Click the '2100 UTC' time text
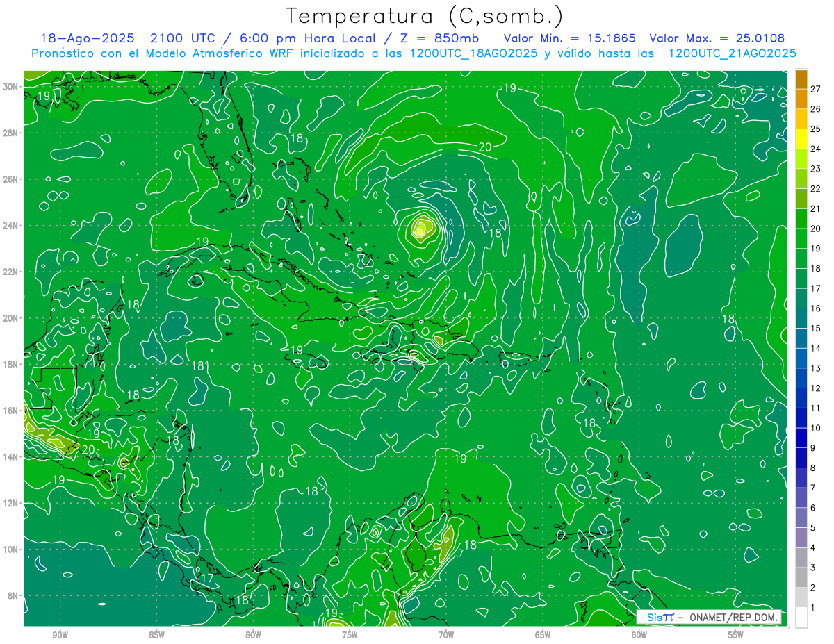834x644 pixels. [x=182, y=38]
